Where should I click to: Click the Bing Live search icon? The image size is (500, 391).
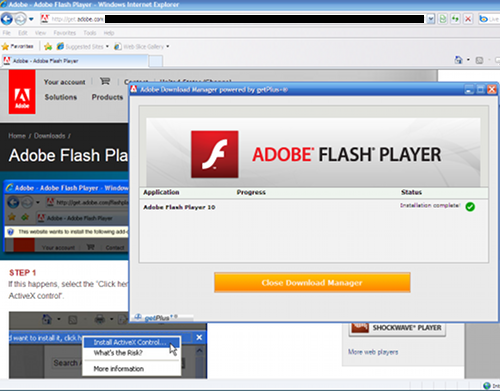483,19
